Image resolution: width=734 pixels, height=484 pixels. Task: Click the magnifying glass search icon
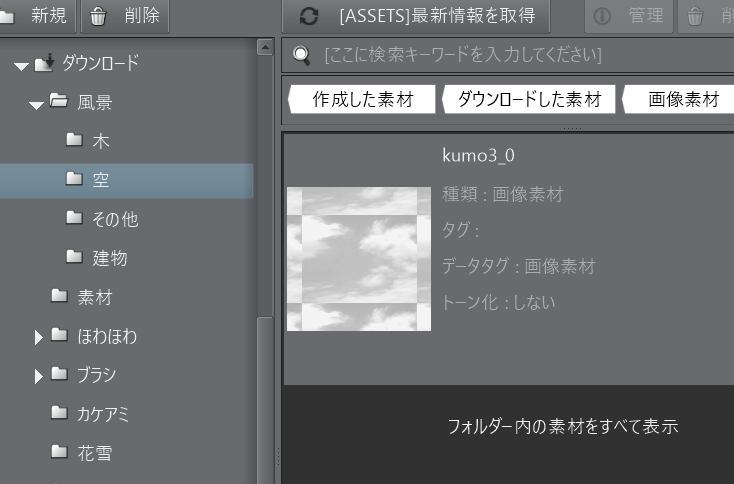[x=301, y=55]
